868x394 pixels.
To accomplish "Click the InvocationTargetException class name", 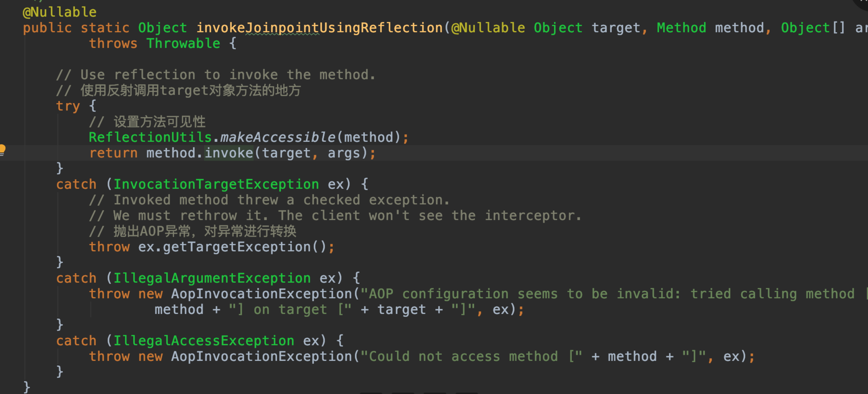I will point(216,184).
